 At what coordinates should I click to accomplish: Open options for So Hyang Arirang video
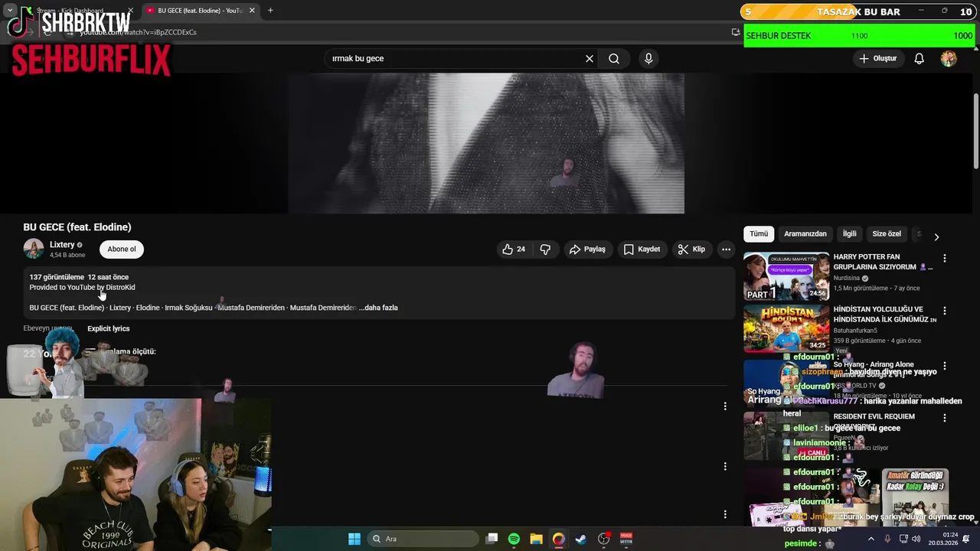[944, 366]
